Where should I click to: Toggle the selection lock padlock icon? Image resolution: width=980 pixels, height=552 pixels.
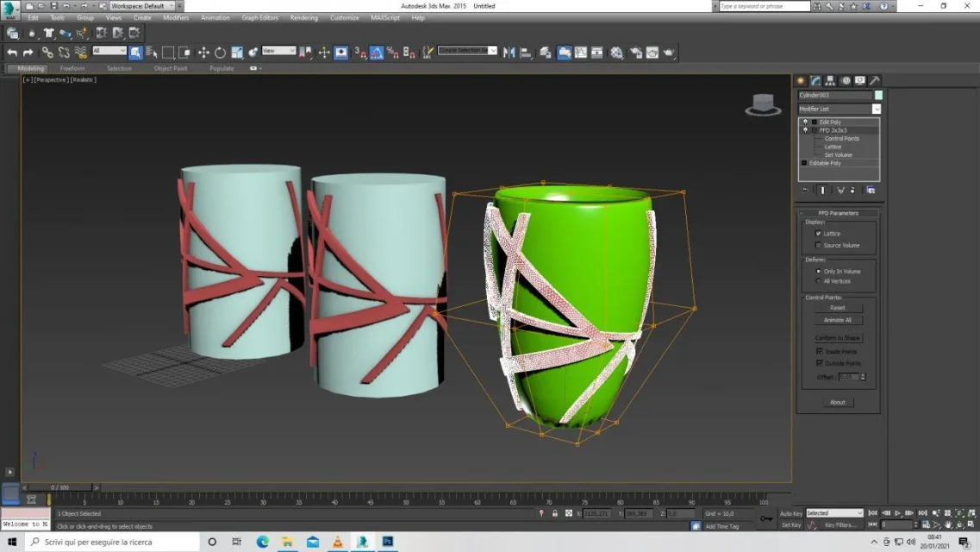[555, 513]
